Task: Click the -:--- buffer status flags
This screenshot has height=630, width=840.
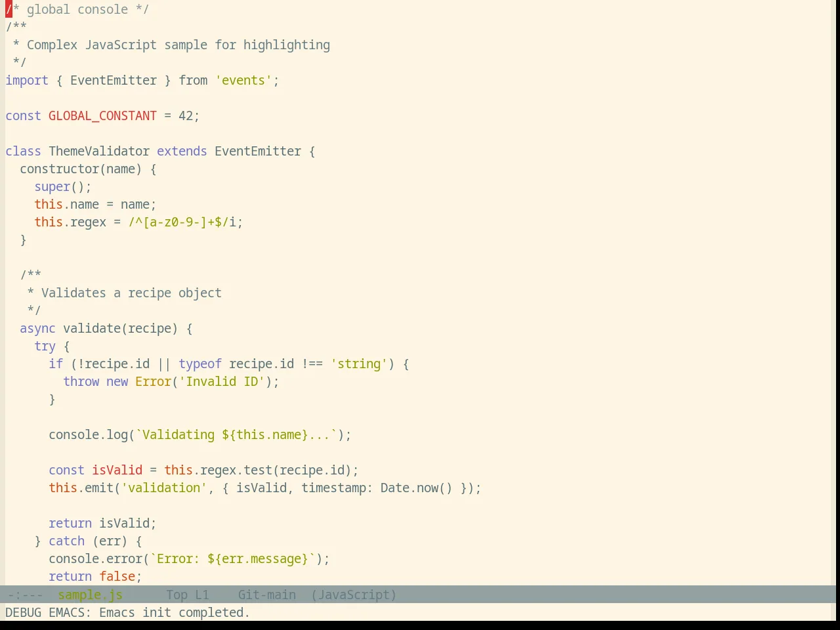Action: pos(25,595)
